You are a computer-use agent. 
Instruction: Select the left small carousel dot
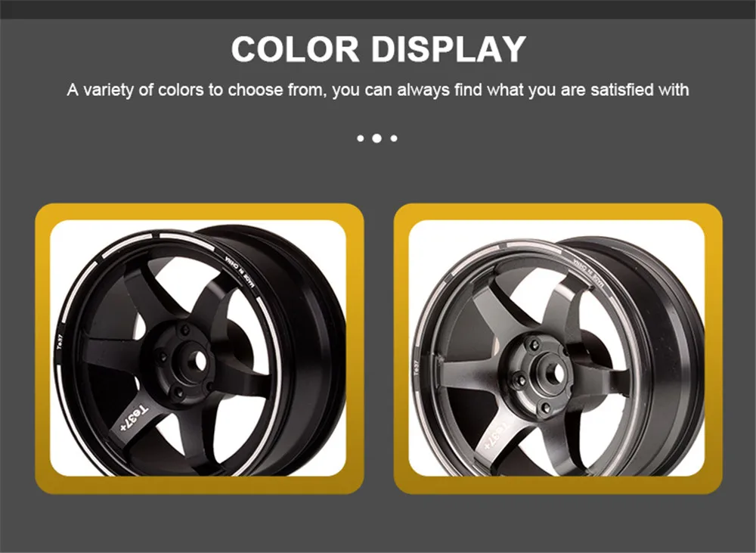coord(360,138)
